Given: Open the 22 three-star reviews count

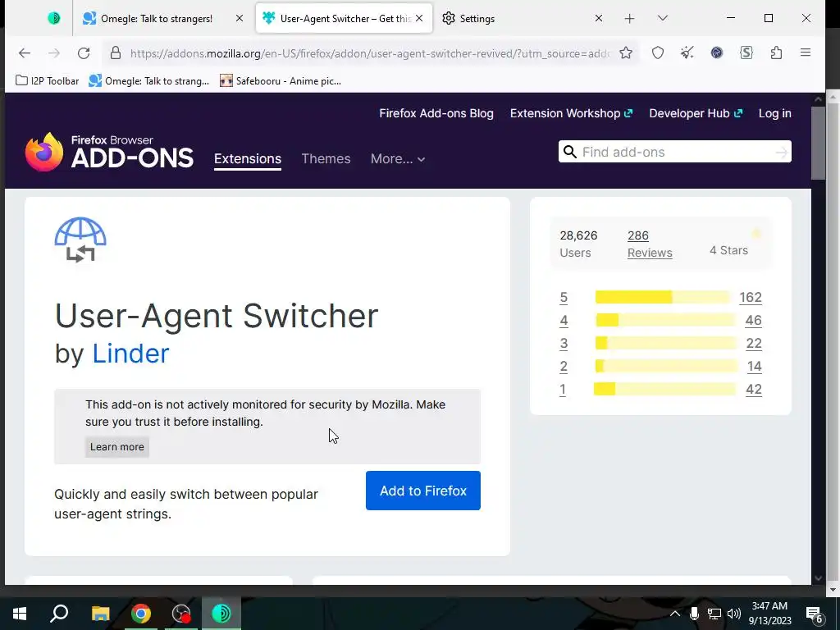Looking at the screenshot, I should click(754, 344).
